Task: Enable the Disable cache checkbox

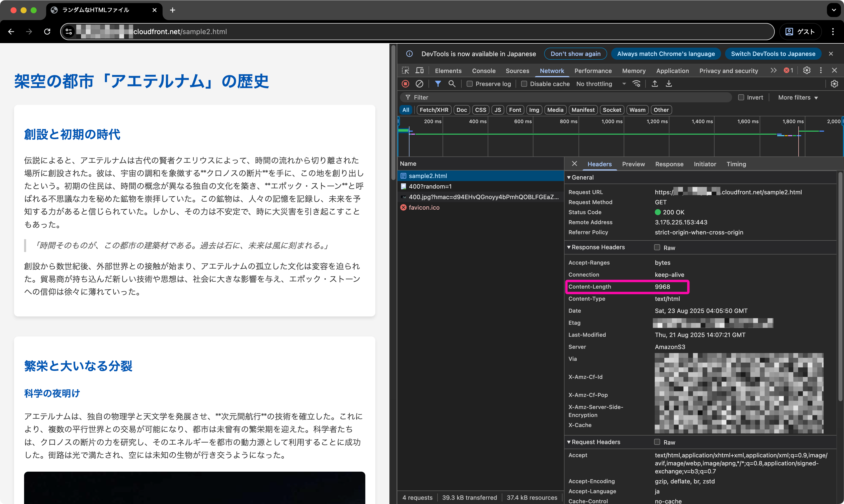Action: (524, 83)
